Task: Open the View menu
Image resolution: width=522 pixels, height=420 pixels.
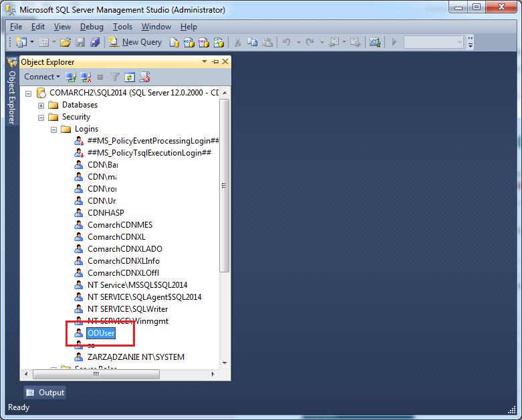Action: (62, 27)
